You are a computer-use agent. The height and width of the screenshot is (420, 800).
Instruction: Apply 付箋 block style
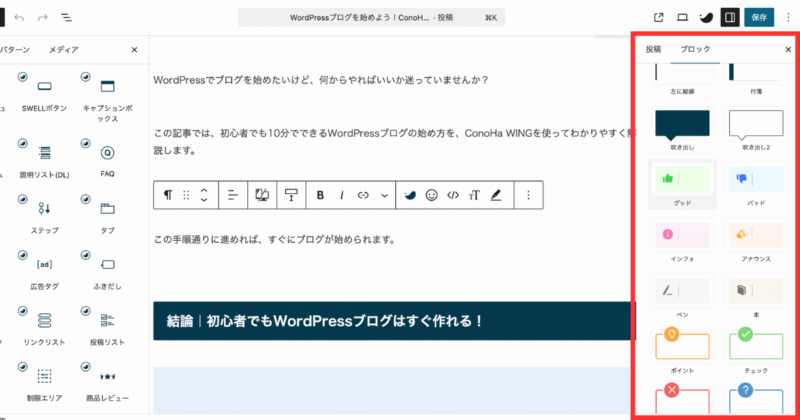pyautogui.click(x=756, y=79)
